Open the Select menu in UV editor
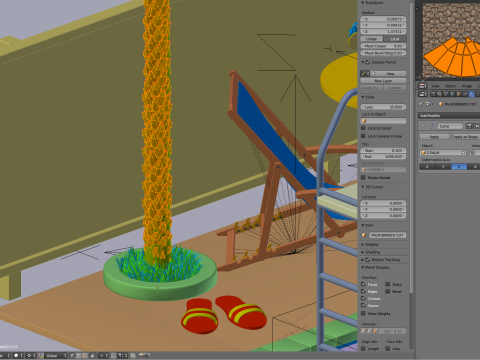 point(450,86)
